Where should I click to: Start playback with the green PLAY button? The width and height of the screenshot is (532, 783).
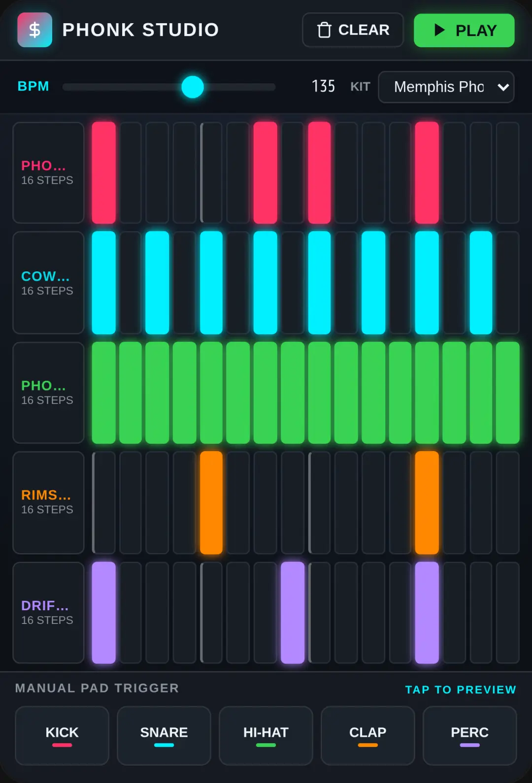tap(464, 31)
